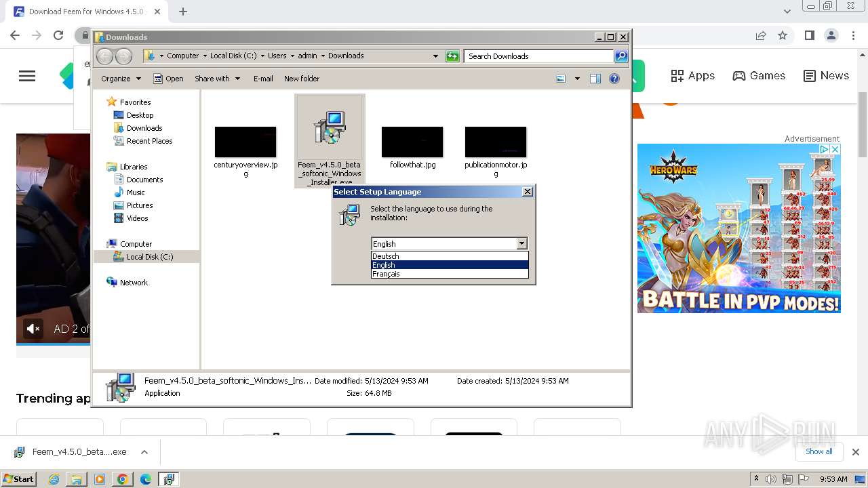Image resolution: width=868 pixels, height=488 pixels.
Task: Select followthat.jpg thumbnail
Action: pos(412,142)
